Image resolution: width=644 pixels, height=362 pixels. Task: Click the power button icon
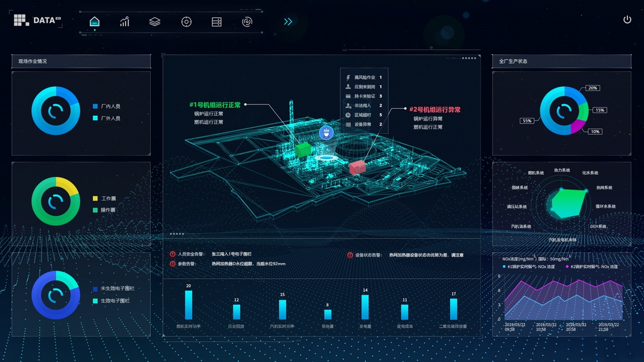click(627, 19)
